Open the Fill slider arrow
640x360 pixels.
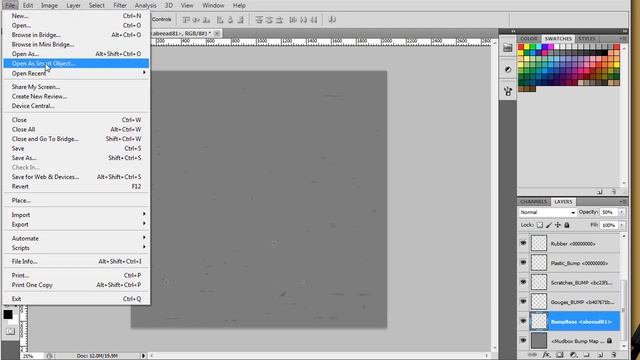[x=622, y=225]
